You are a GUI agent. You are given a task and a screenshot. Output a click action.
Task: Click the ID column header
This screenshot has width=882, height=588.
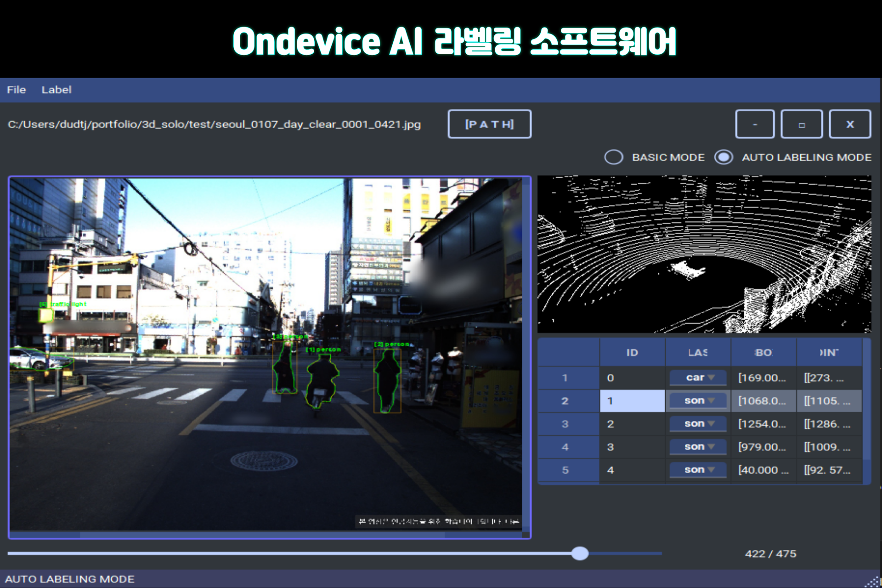pos(632,352)
